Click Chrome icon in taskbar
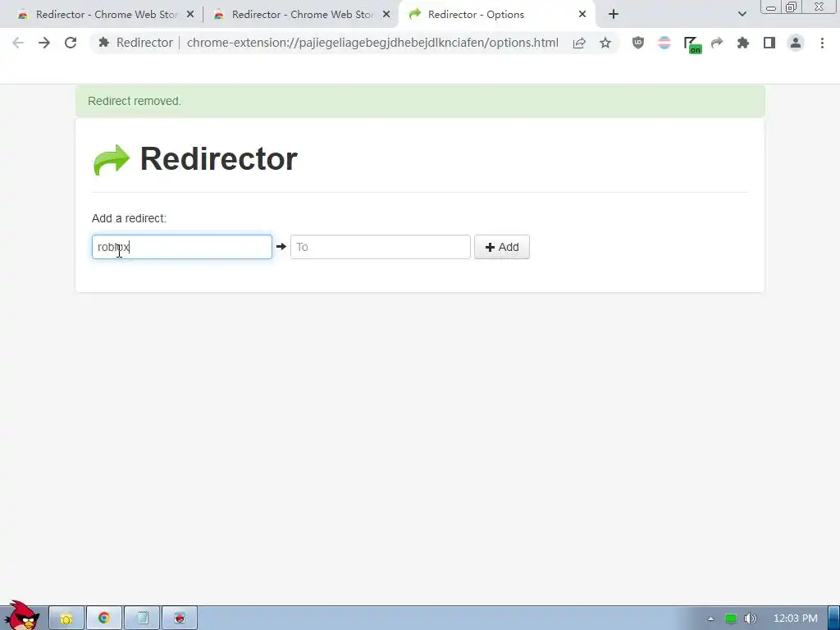Viewport: 840px width, 630px height. click(104, 619)
